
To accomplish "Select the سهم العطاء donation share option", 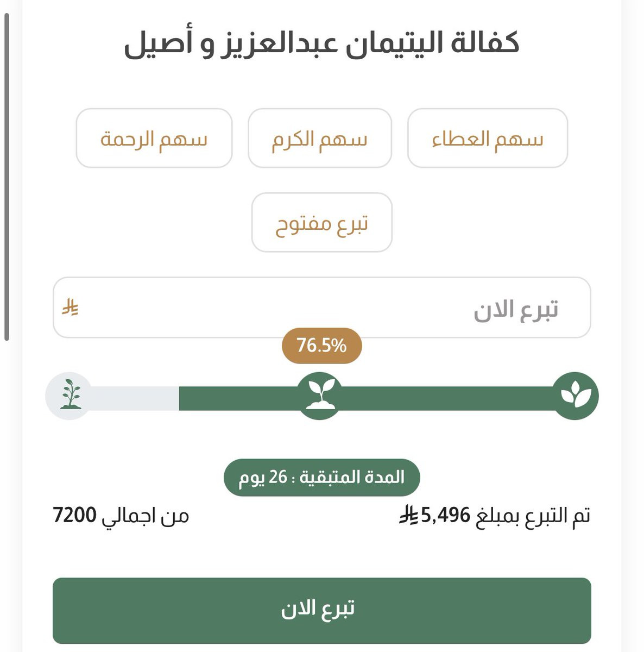I will pyautogui.click(x=487, y=139).
